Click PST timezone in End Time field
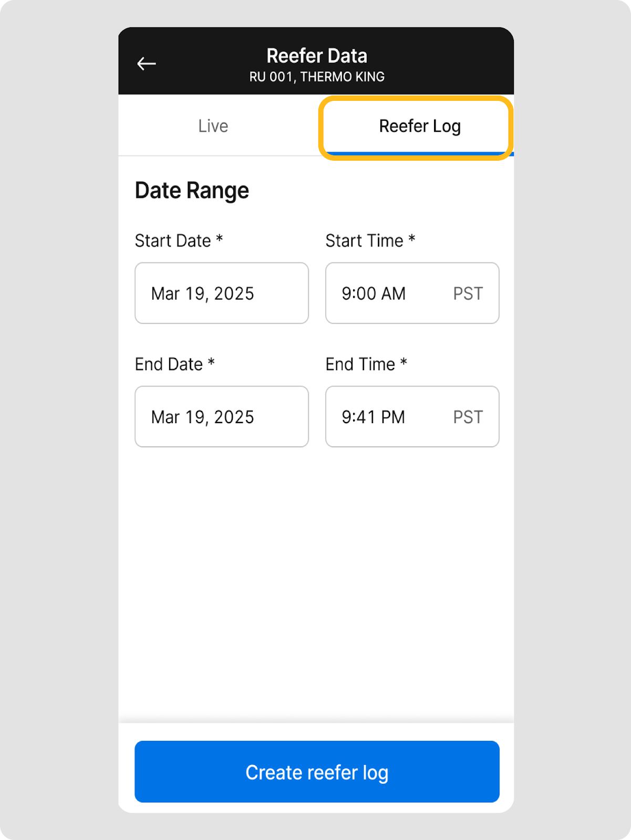 point(468,417)
